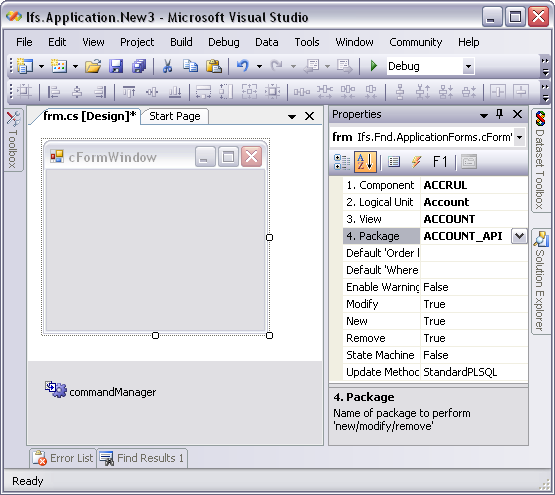Open the Undo history dropdown arrow
This screenshot has width=555, height=495.
259,66
